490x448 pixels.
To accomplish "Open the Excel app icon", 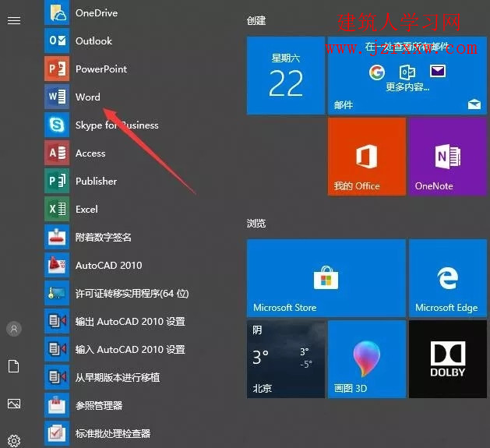I will pyautogui.click(x=57, y=209).
